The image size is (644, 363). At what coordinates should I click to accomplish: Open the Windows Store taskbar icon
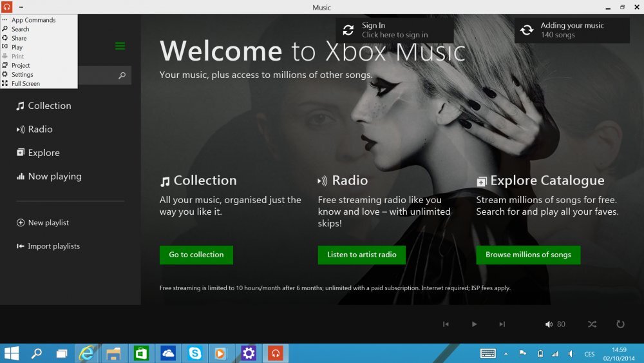(141, 353)
